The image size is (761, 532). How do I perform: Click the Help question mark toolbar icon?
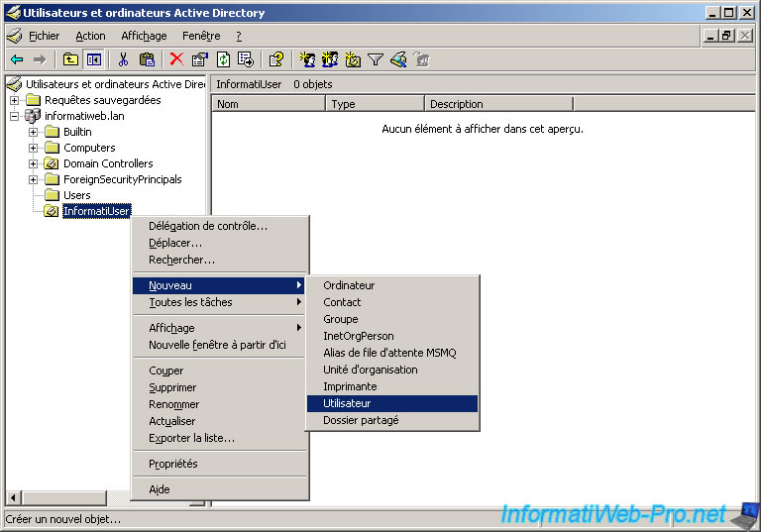(276, 59)
